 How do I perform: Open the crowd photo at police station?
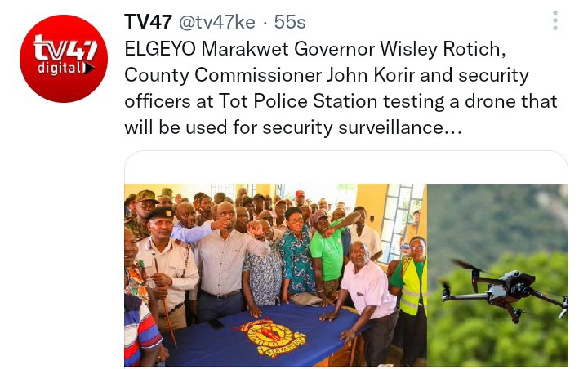(x=276, y=275)
